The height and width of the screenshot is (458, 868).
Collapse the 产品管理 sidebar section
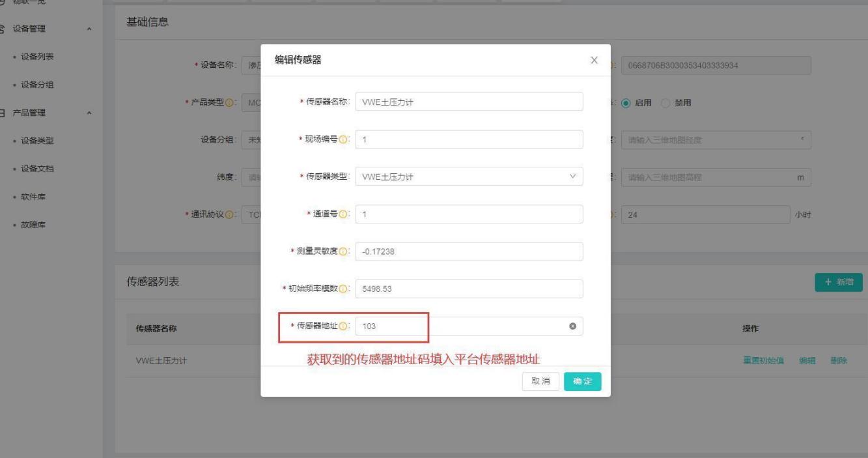pos(89,113)
